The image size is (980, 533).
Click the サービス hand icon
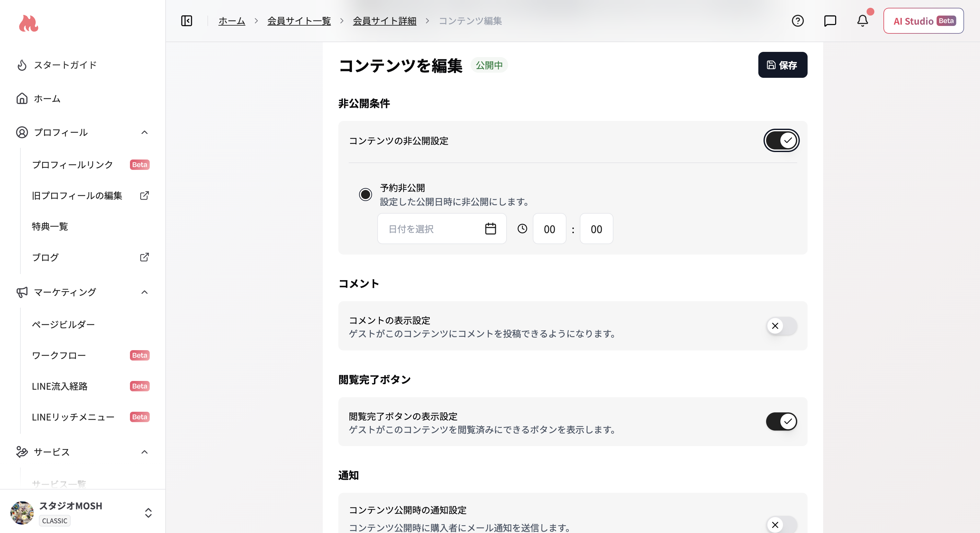click(22, 452)
